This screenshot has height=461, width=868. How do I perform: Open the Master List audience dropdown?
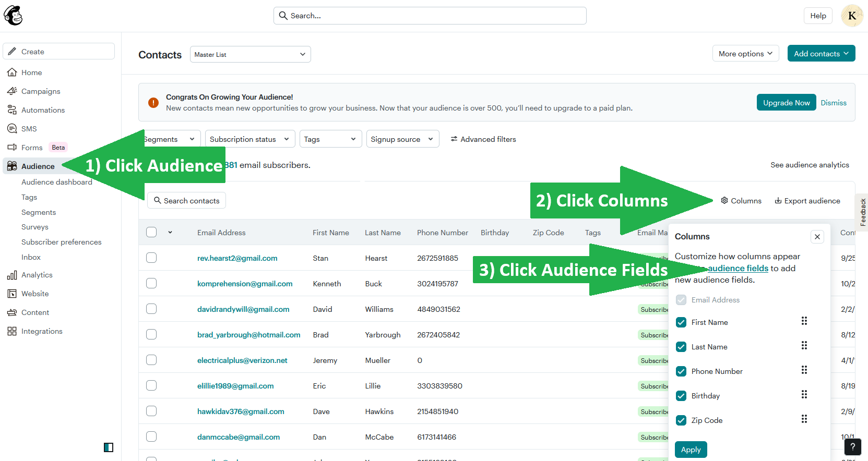click(250, 54)
